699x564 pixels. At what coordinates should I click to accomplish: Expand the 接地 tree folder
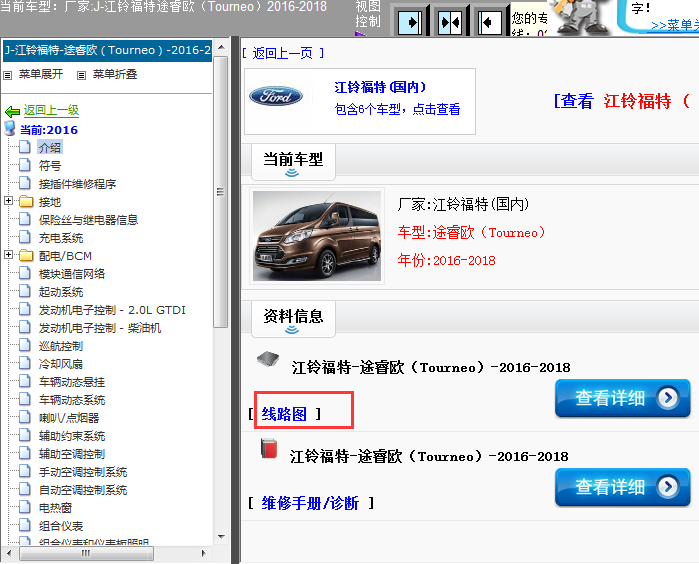click(8, 201)
